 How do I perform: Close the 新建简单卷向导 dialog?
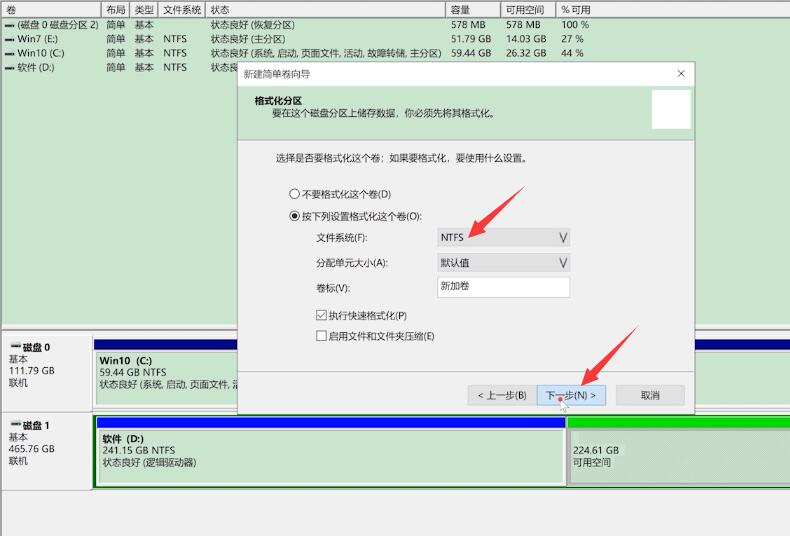(681, 74)
